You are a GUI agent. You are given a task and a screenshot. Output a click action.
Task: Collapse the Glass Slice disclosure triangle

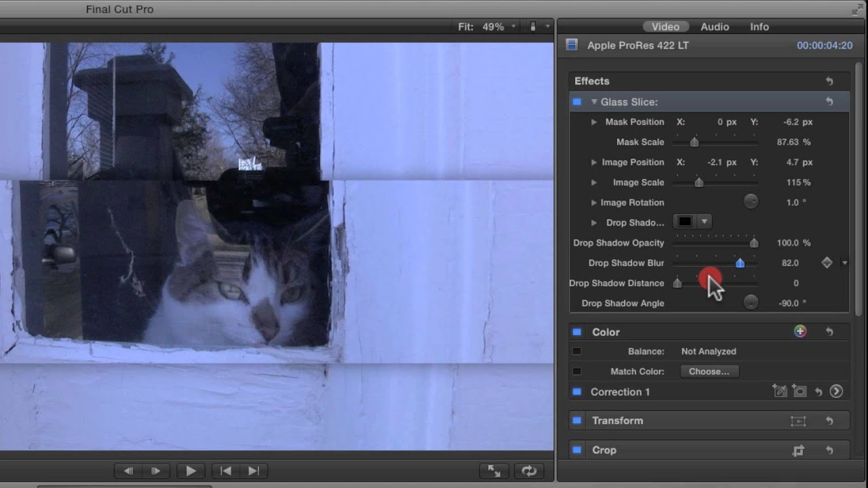click(x=594, y=102)
